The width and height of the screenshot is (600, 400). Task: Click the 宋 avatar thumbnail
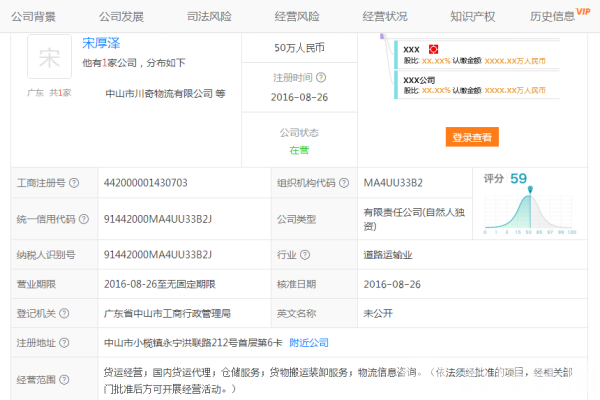click(49, 57)
